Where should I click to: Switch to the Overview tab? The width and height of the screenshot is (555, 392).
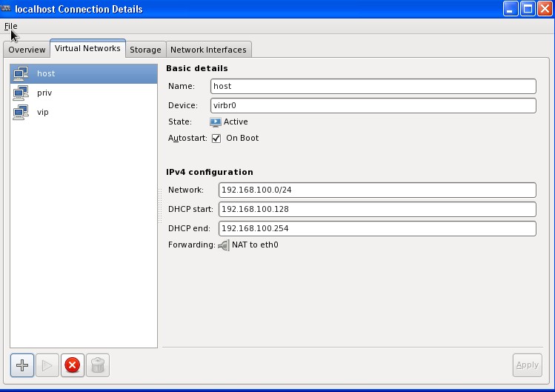pyautogui.click(x=27, y=50)
